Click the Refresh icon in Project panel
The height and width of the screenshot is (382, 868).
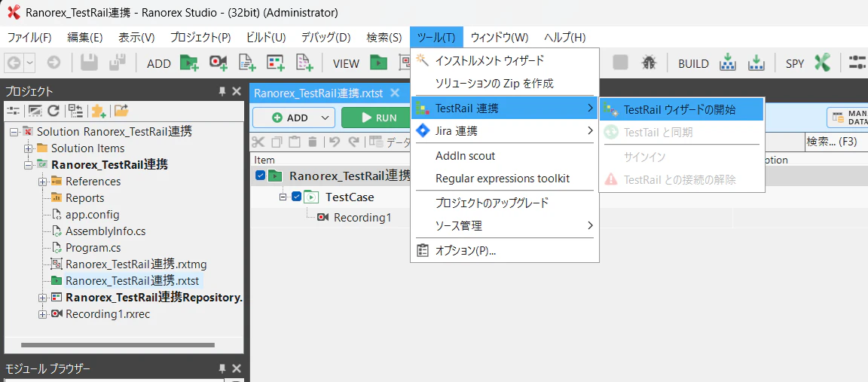(53, 111)
